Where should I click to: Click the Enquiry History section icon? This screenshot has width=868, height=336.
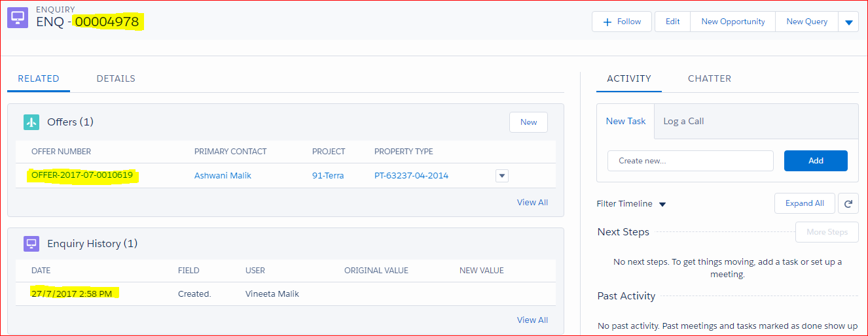click(x=31, y=244)
